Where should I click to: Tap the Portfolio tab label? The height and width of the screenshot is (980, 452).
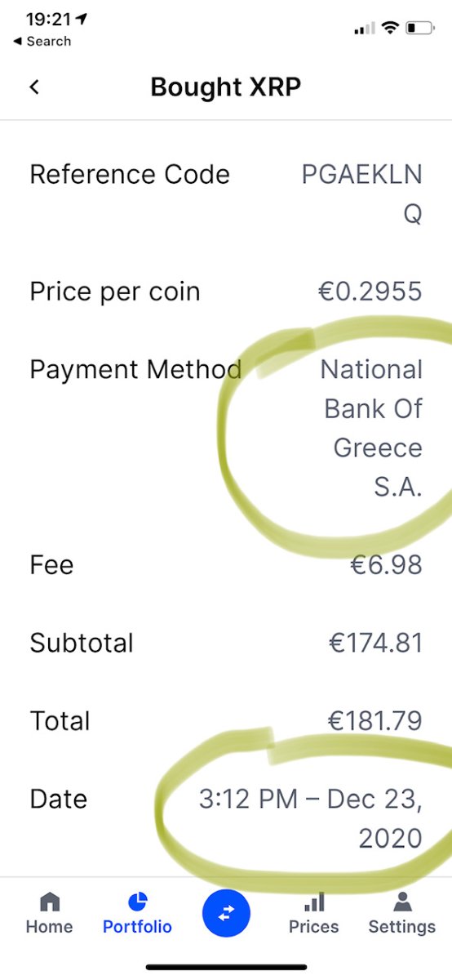click(x=137, y=927)
